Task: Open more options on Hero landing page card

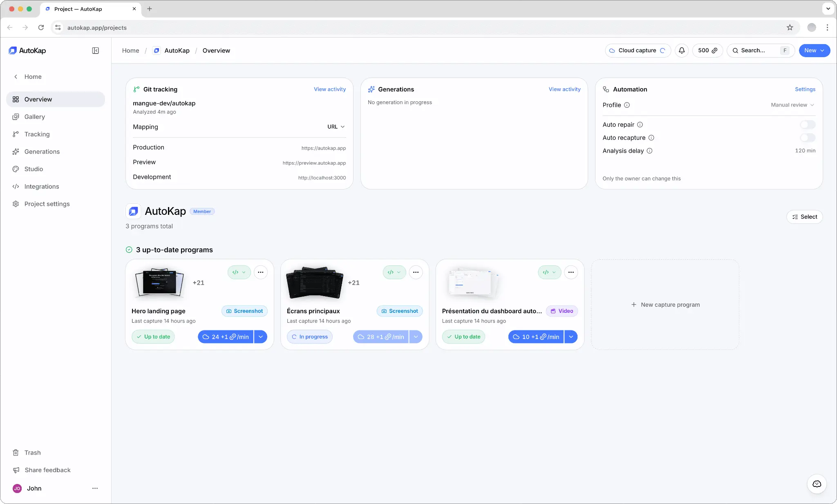Action: (x=260, y=272)
